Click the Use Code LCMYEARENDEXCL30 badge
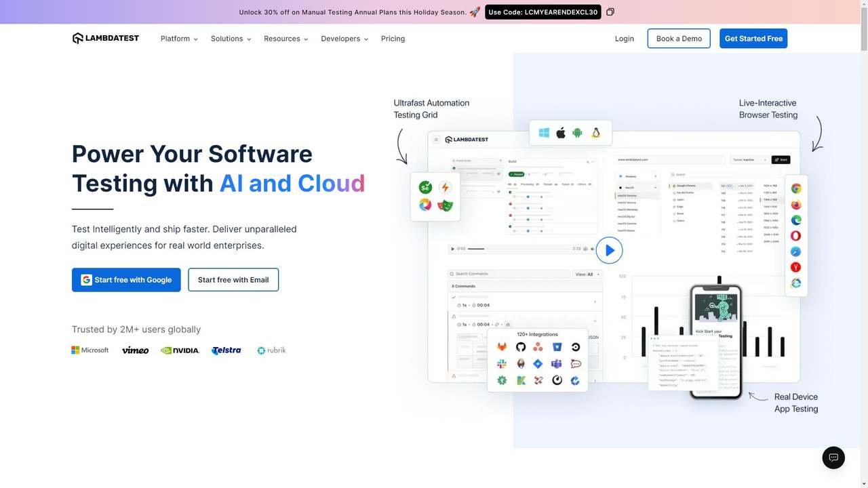 tap(543, 12)
